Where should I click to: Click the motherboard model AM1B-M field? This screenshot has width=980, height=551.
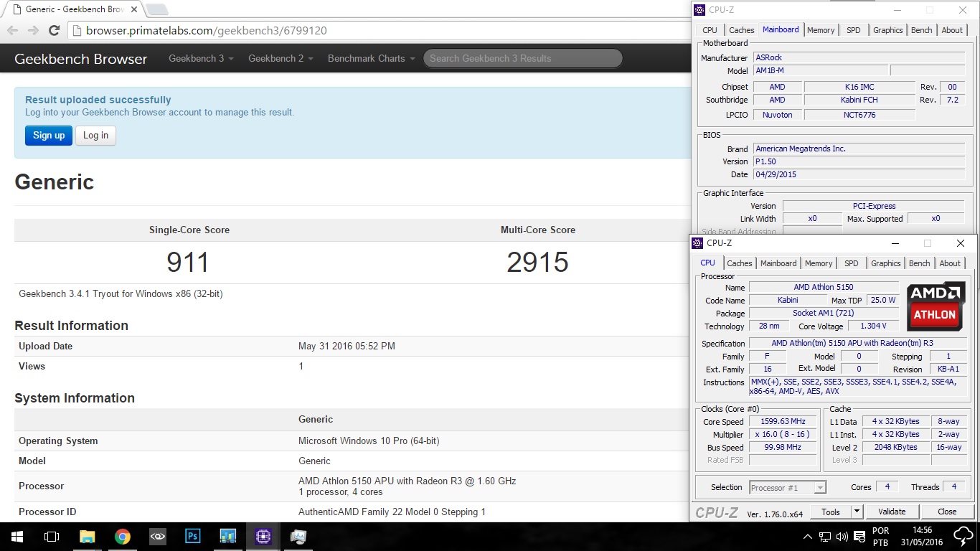(x=821, y=71)
